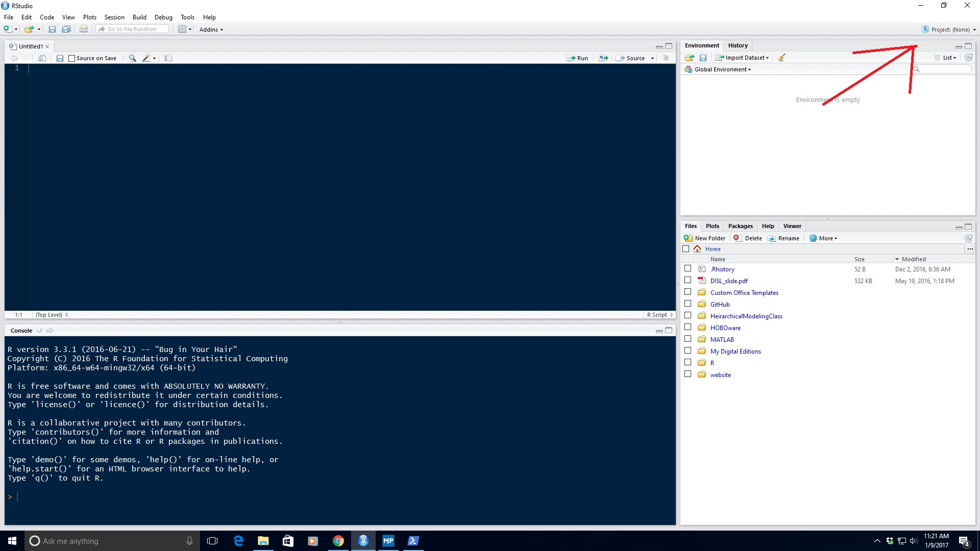
Task: Open the Session menu
Action: pyautogui.click(x=114, y=17)
